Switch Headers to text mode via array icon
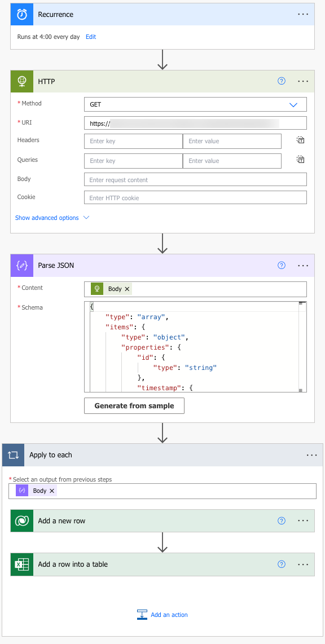The width and height of the screenshot is (325, 644). [300, 140]
